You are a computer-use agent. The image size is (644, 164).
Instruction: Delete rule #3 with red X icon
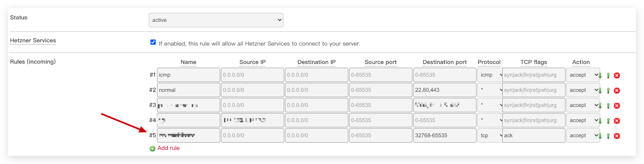tap(617, 106)
